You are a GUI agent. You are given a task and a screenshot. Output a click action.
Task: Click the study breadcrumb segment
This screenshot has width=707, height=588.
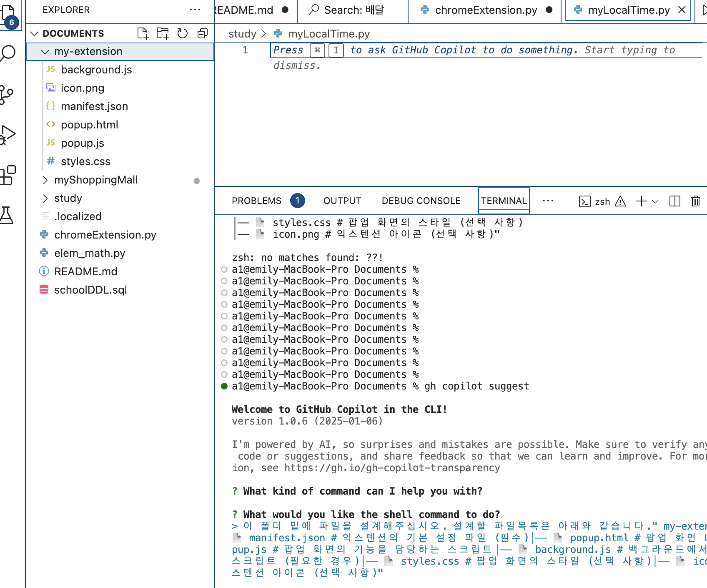click(242, 34)
